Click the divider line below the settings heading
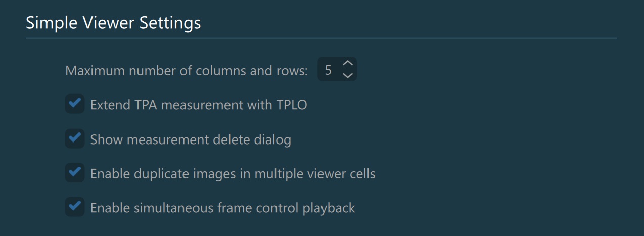 coord(321,38)
